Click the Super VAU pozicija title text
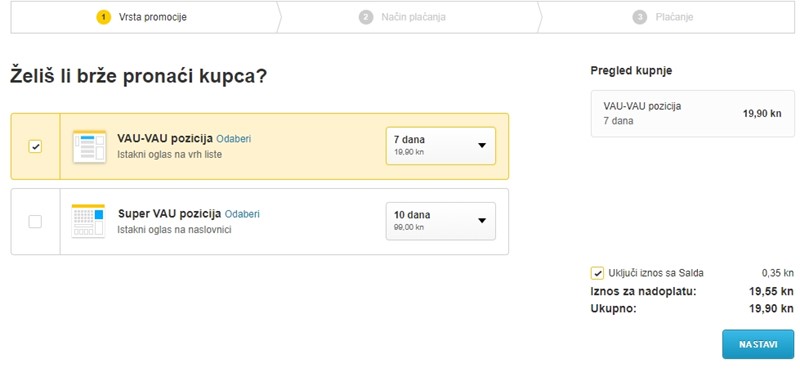The height and width of the screenshot is (377, 800). click(x=169, y=214)
